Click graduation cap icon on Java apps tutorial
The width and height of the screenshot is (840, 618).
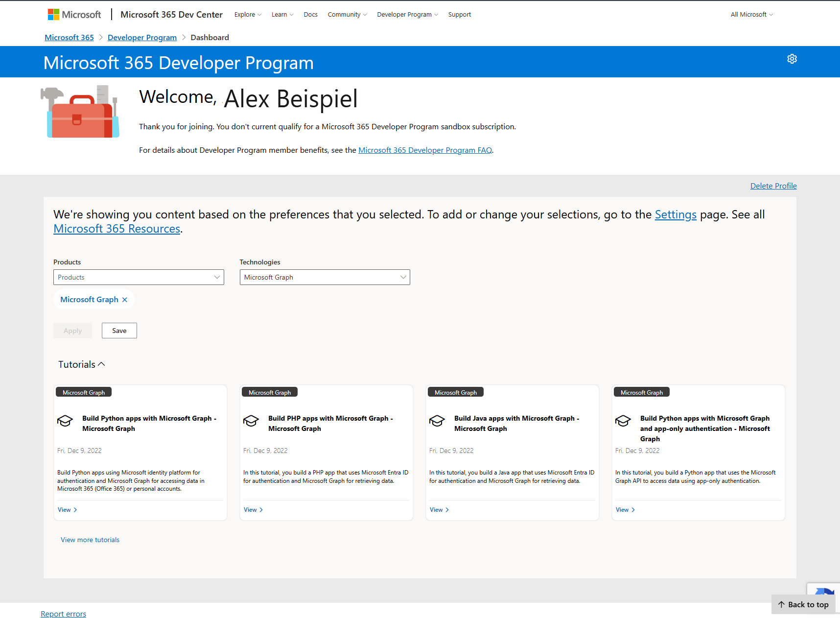[x=437, y=421]
